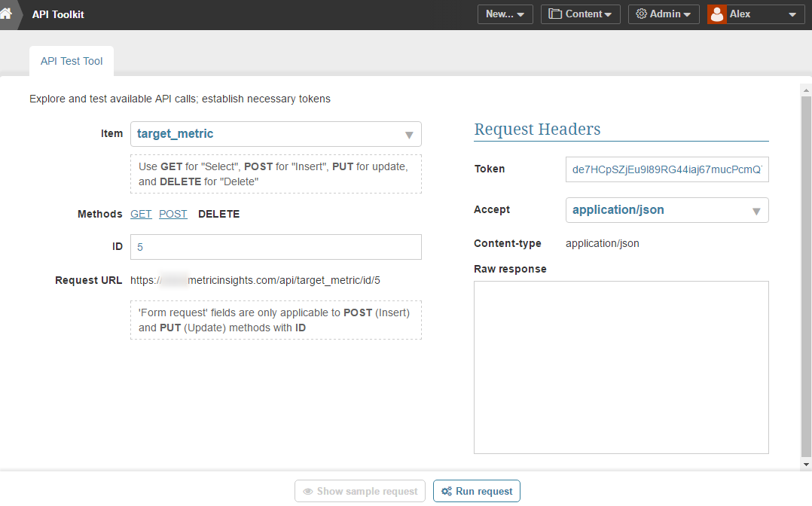Open the New... dropdown menu
Screen dimensions: 812x506
(x=505, y=14)
